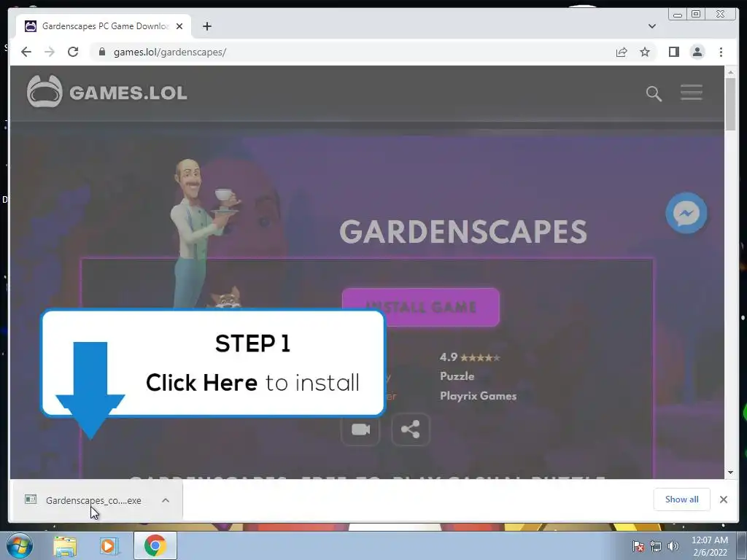Screen dimensions: 747x560
Task: Click the browser forward arrow
Action: coord(50,52)
